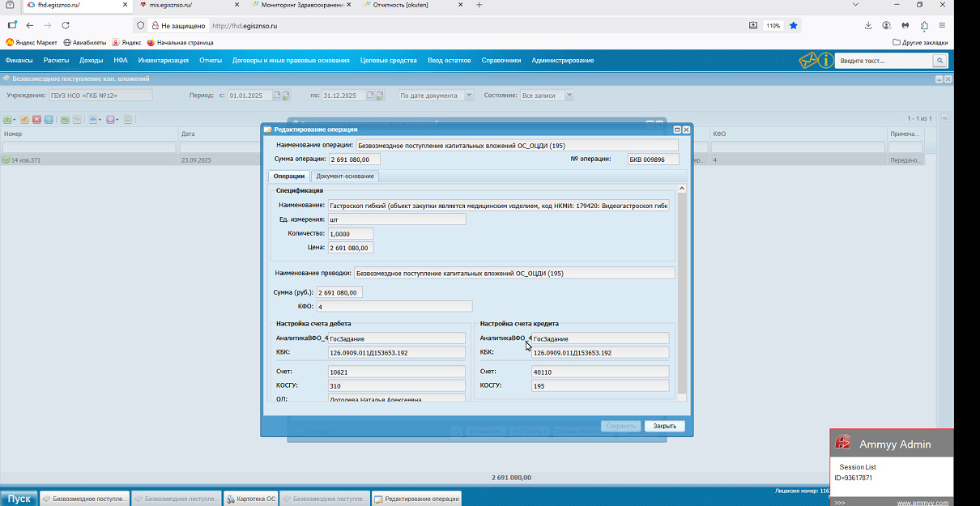Click the credit Счет field 40110
Image resolution: width=980 pixels, height=506 pixels.
600,372
